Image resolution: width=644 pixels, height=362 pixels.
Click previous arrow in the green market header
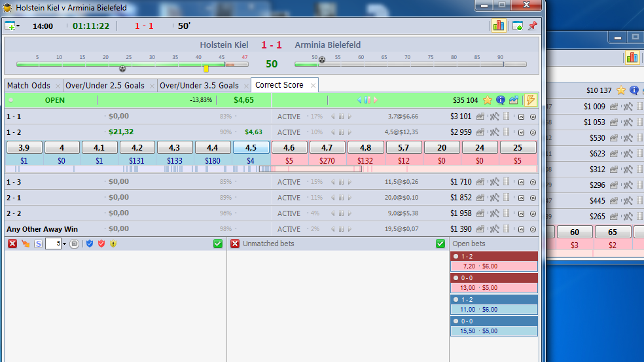(x=359, y=100)
